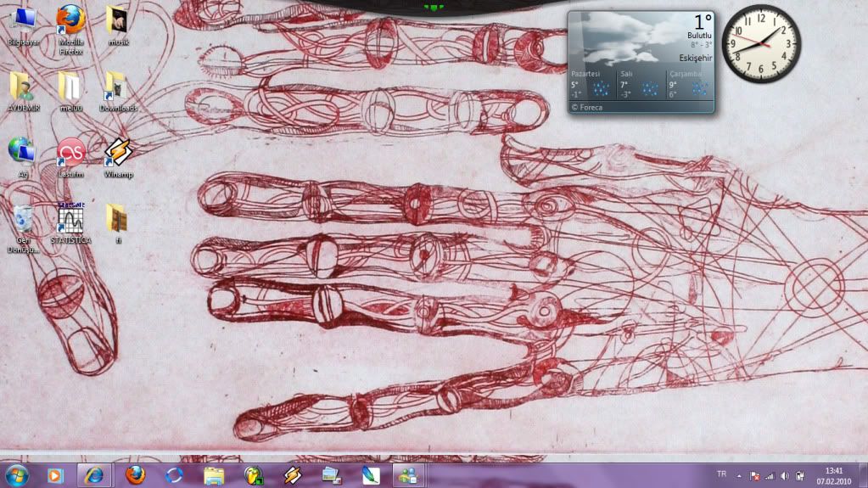Show hidden tray icons arrow

click(x=739, y=476)
